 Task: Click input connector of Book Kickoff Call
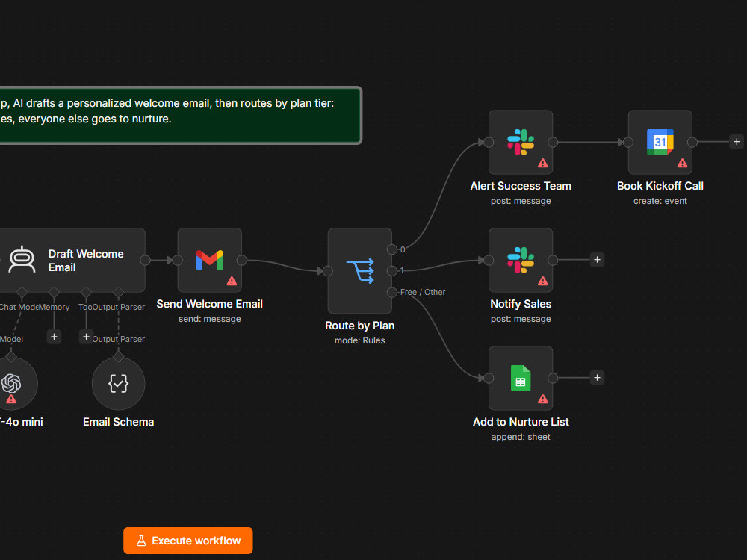628,142
